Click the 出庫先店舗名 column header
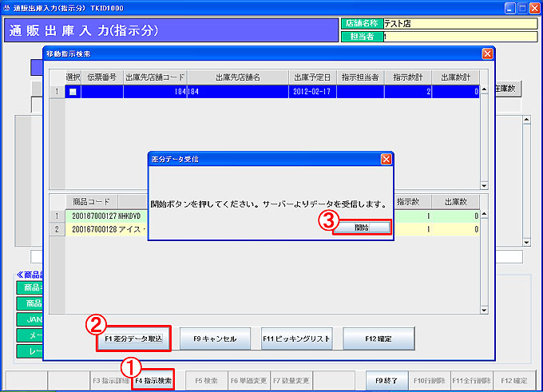The width and height of the screenshot is (543, 392). tap(238, 77)
